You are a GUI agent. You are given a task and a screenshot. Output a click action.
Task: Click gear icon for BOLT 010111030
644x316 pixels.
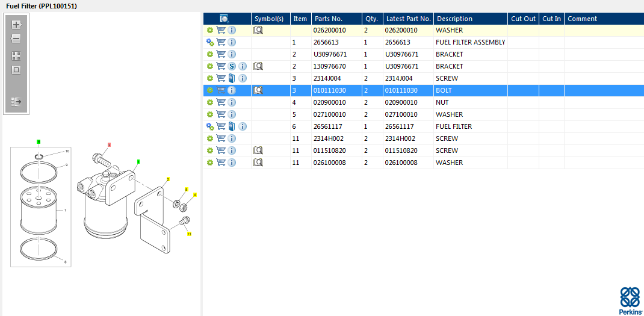coord(210,90)
